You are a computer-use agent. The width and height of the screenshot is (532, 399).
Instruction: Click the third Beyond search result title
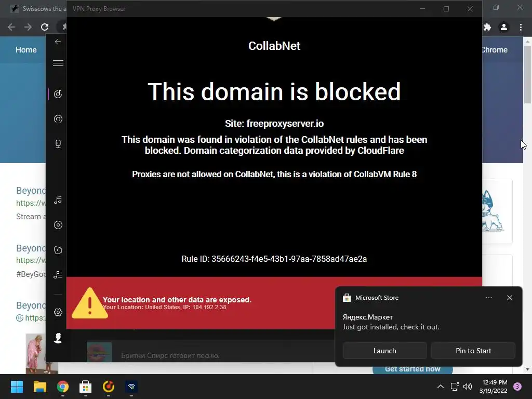tap(31, 305)
